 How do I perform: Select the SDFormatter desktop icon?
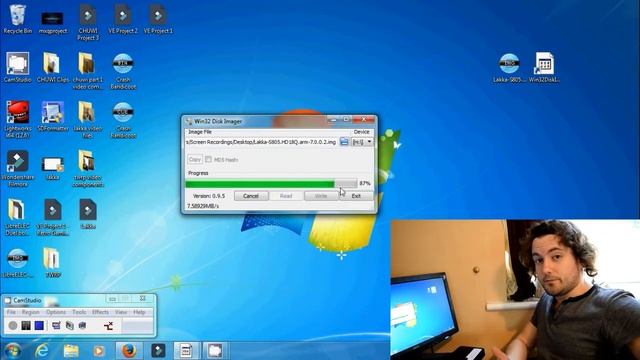pos(53,116)
